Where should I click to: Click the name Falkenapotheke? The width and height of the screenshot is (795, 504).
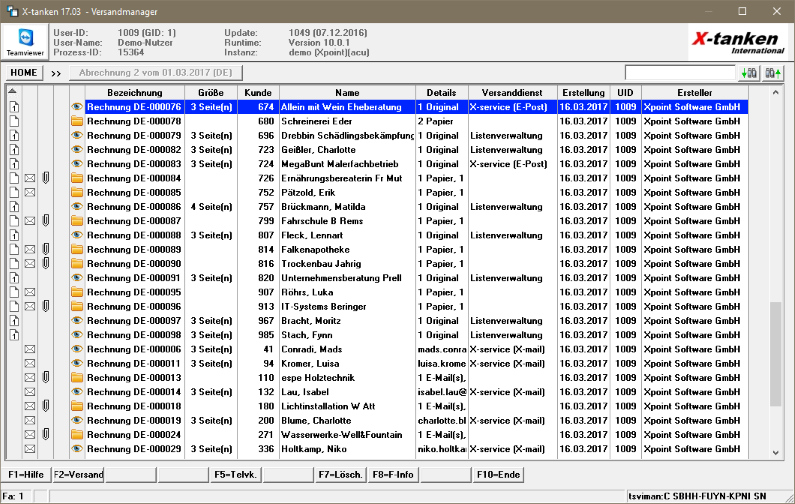pyautogui.click(x=315, y=249)
